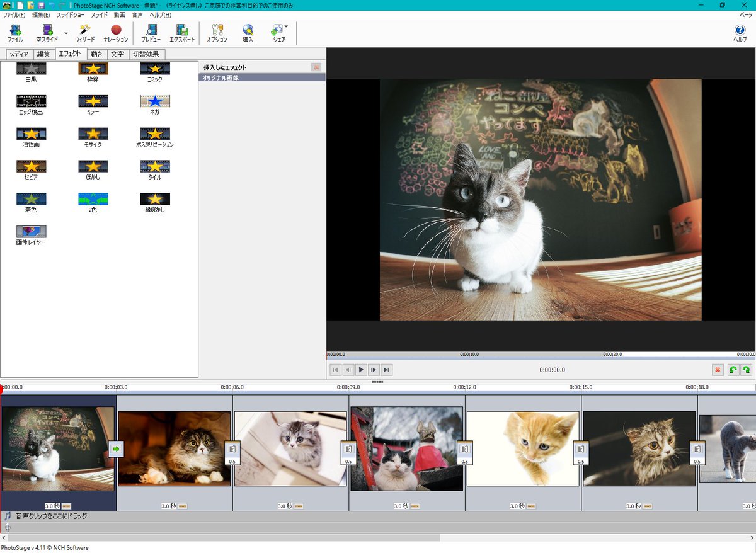Apply the コミック comic effect
Screen dimensions: 756x553
(155, 72)
